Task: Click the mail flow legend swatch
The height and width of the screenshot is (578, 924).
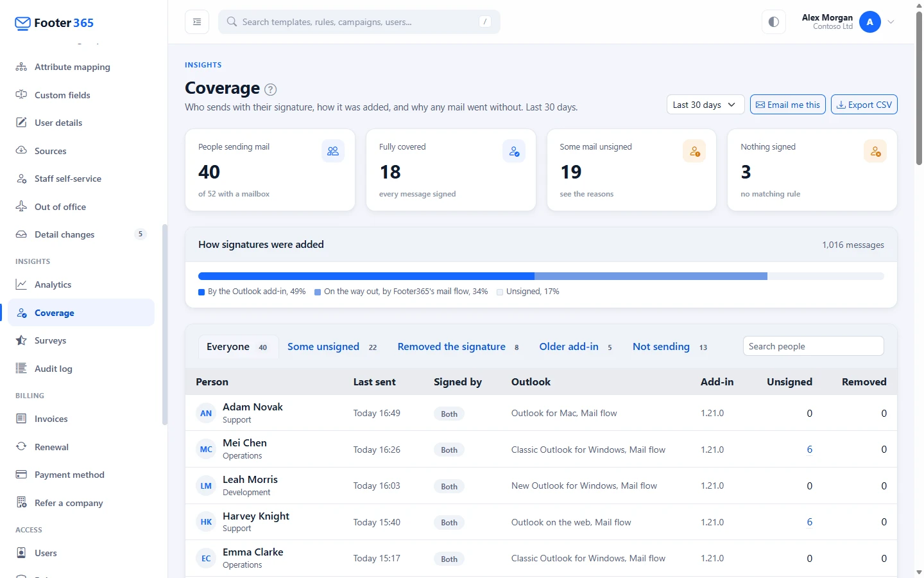Action: (x=318, y=292)
